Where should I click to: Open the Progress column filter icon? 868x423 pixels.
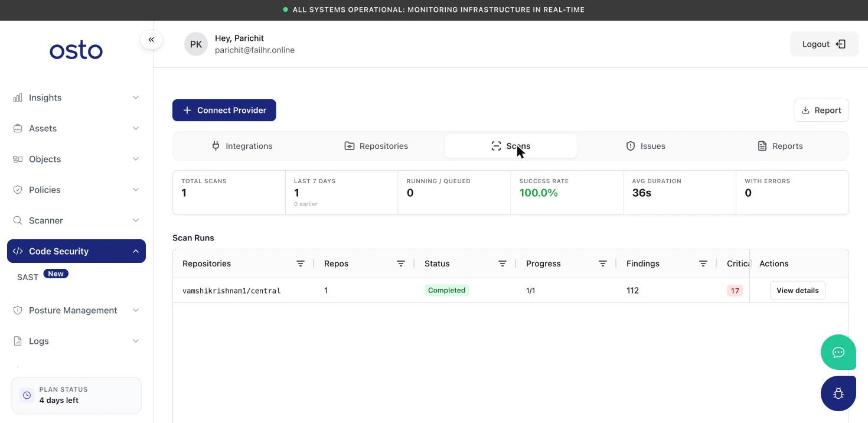tap(603, 263)
